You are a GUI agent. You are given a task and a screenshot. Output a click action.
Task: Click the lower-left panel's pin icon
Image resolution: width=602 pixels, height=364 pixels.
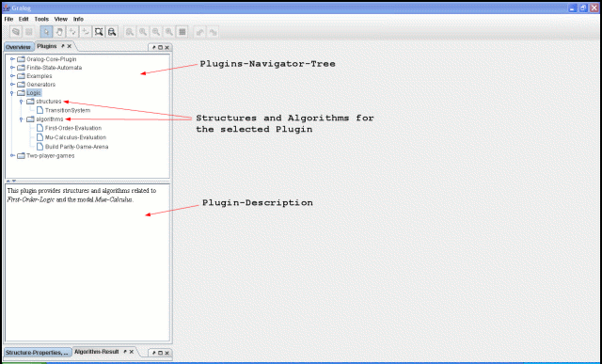pos(154,353)
